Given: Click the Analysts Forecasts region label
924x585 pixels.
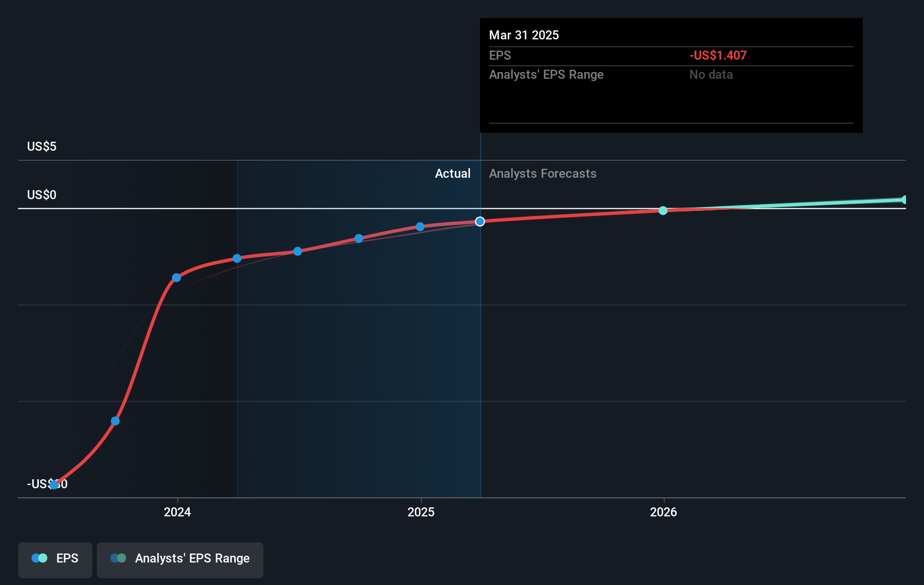Looking at the screenshot, I should click(x=542, y=174).
